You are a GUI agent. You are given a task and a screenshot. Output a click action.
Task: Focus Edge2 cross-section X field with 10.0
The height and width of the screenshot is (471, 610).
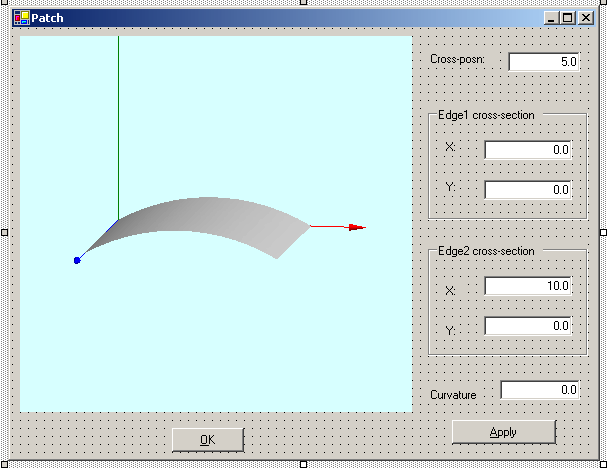(x=528, y=286)
